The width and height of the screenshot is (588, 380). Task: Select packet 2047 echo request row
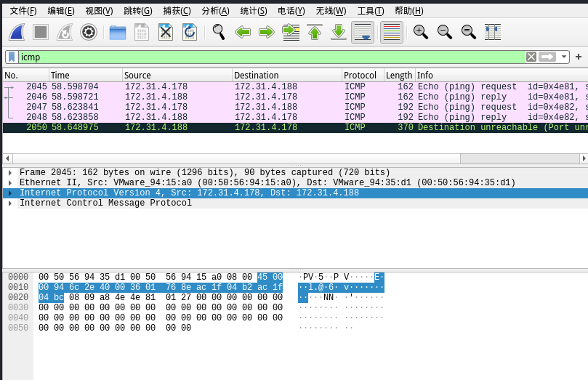tap(295, 107)
